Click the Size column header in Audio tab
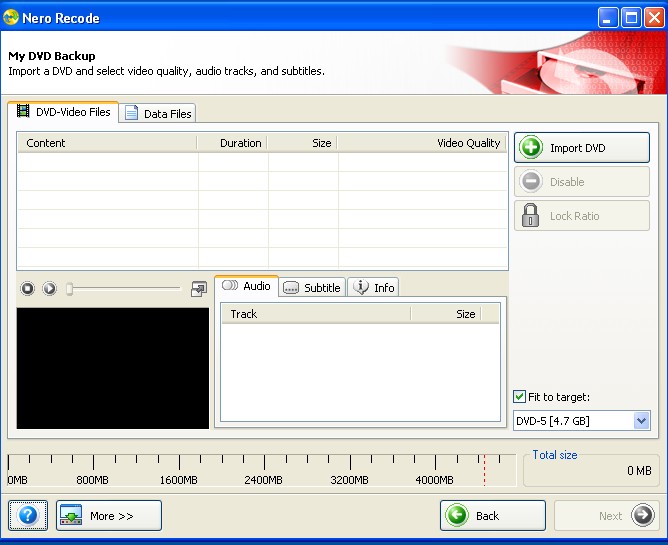 coord(446,314)
